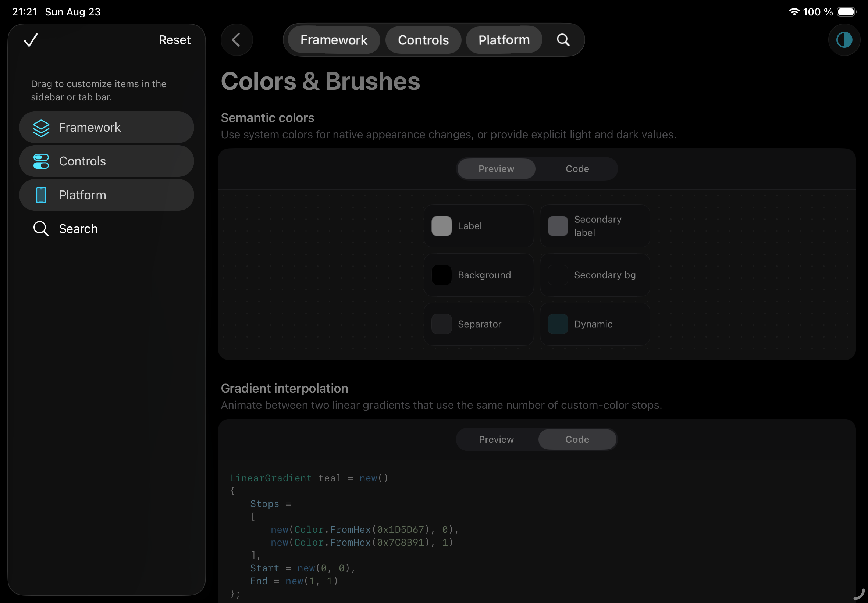Click the Controls toggle icon in sidebar
Viewport: 868px width, 603px height.
[41, 161]
